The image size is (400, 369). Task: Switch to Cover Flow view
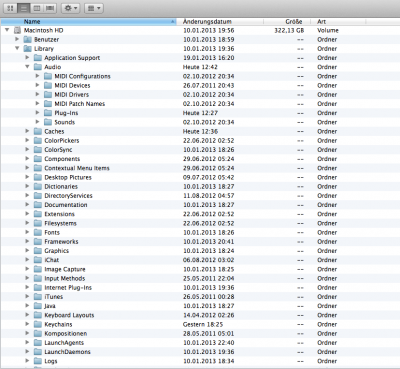click(50, 8)
